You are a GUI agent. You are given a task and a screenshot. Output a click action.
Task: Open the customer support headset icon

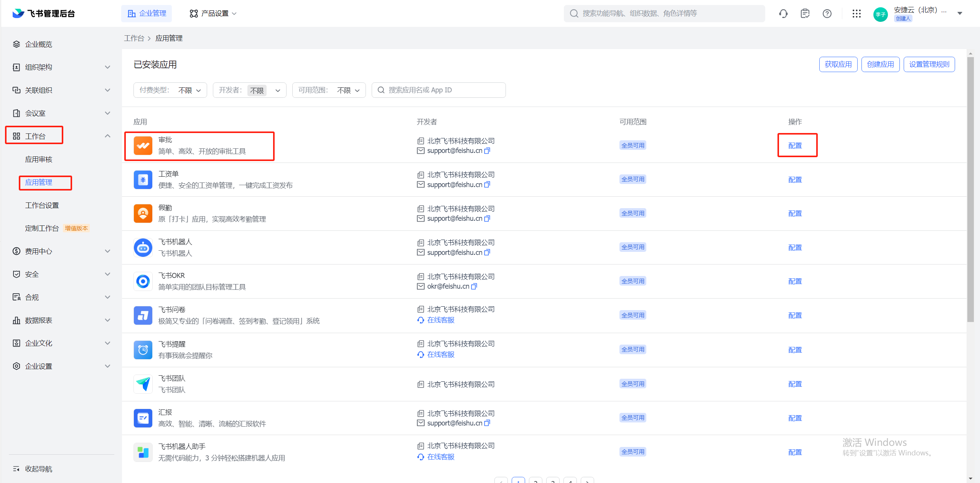pyautogui.click(x=783, y=14)
